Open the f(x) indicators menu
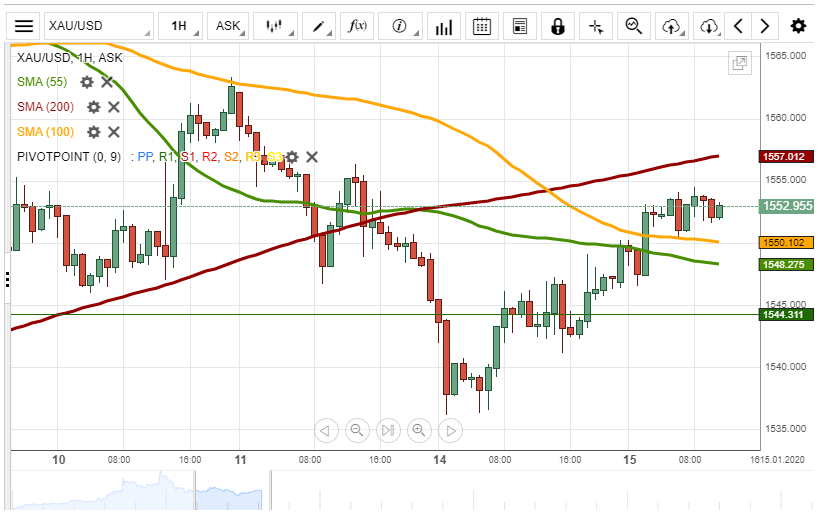Image resolution: width=818 pixels, height=512 pixels. pyautogui.click(x=357, y=26)
